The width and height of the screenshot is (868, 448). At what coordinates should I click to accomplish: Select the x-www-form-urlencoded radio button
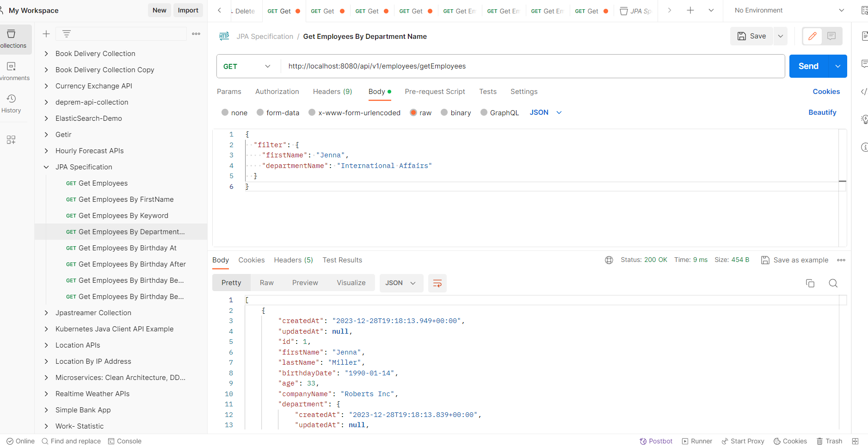pyautogui.click(x=312, y=112)
